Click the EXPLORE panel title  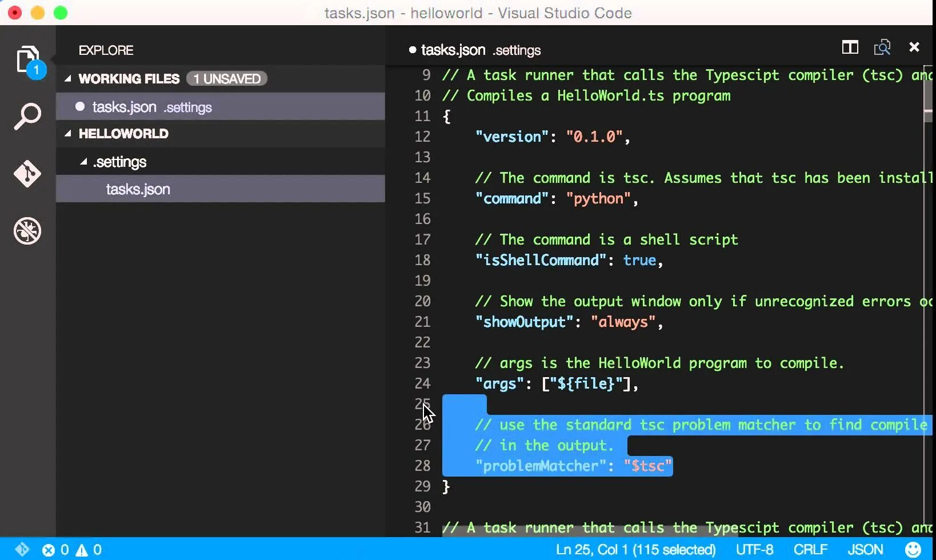106,50
